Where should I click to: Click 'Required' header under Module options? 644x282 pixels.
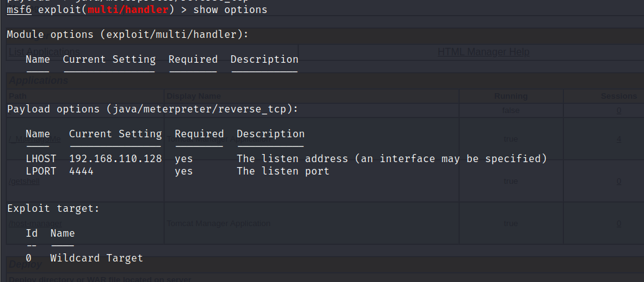click(x=193, y=59)
